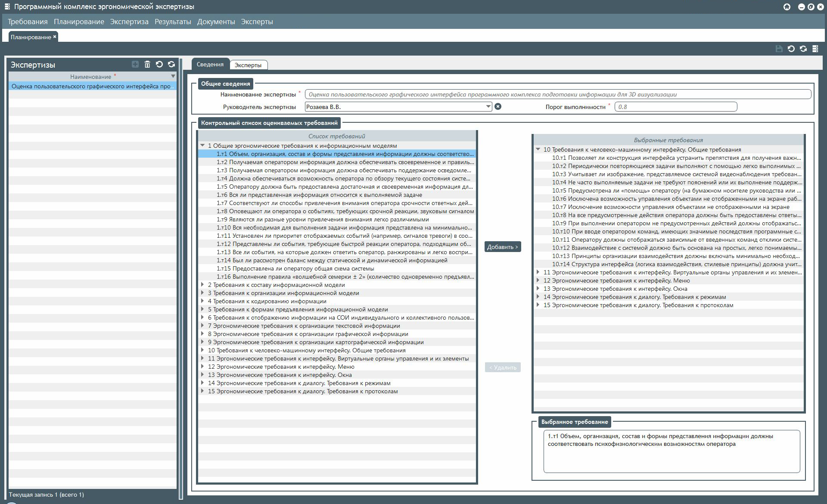The width and height of the screenshot is (827, 504).
Task: Click the home icon in title bar
Action: [x=787, y=7]
